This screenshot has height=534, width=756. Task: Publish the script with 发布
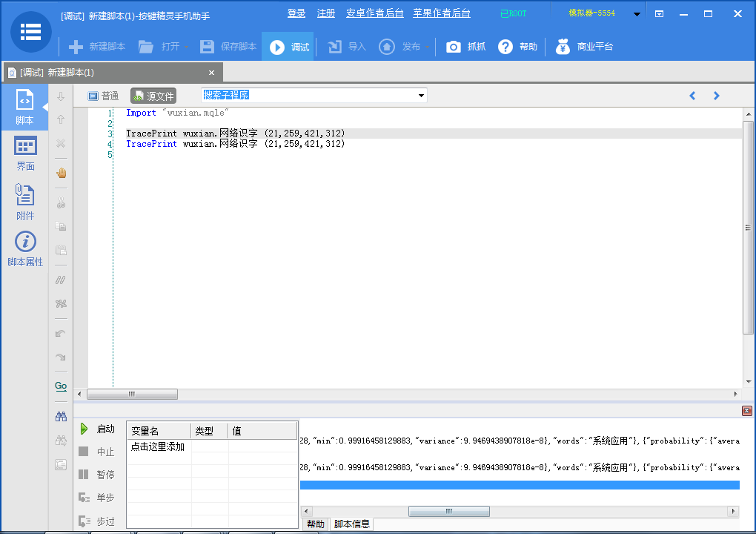[x=401, y=47]
